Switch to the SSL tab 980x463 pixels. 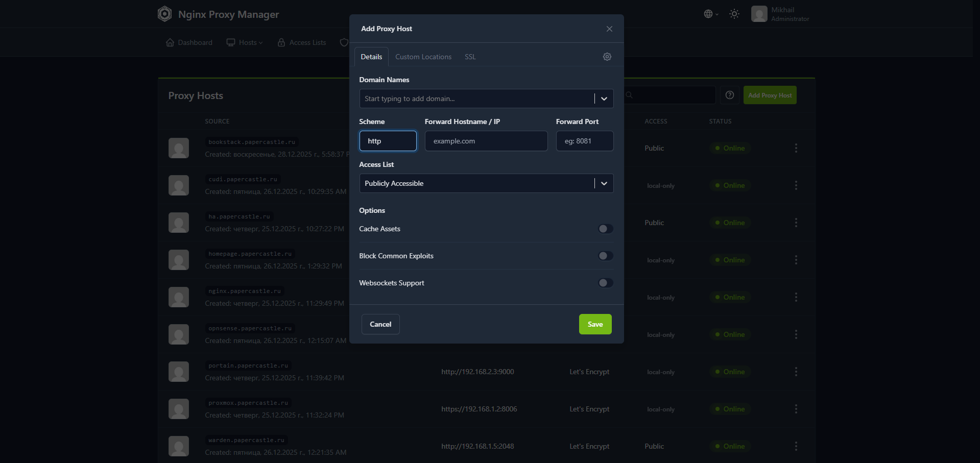(470, 57)
